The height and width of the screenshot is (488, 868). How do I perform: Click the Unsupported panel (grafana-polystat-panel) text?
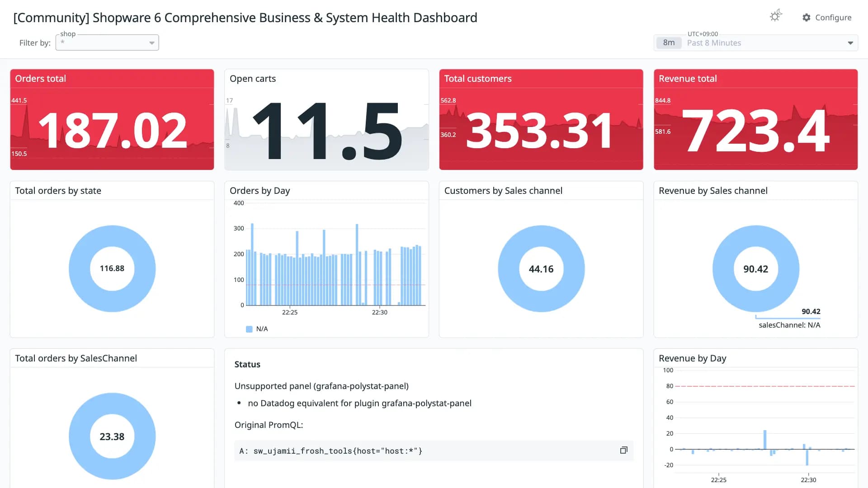(x=321, y=386)
